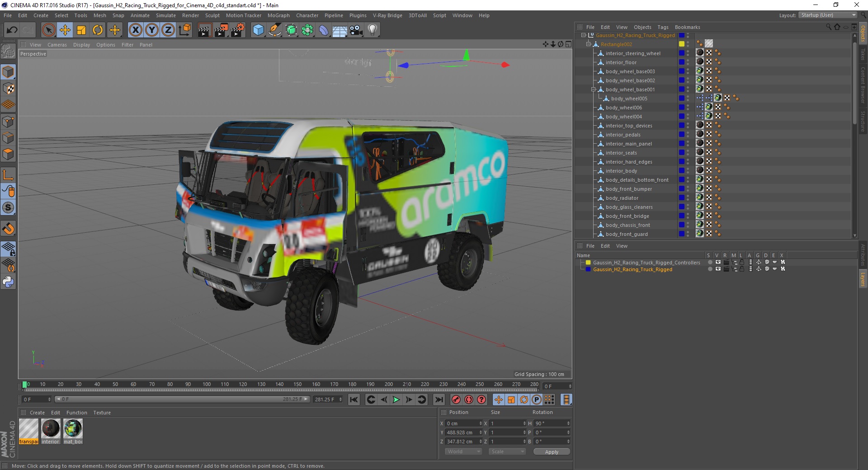Click yellow Controllers layer color swatch

pyautogui.click(x=588, y=263)
